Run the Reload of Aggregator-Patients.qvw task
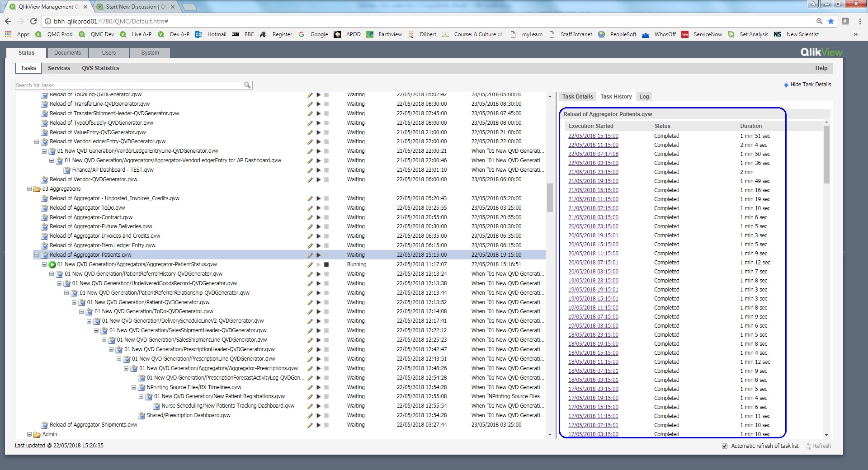 pos(318,254)
